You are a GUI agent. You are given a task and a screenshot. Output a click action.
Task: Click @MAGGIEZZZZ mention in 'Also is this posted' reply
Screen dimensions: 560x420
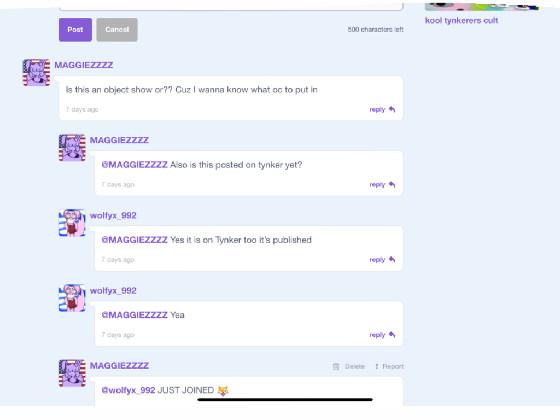click(135, 165)
